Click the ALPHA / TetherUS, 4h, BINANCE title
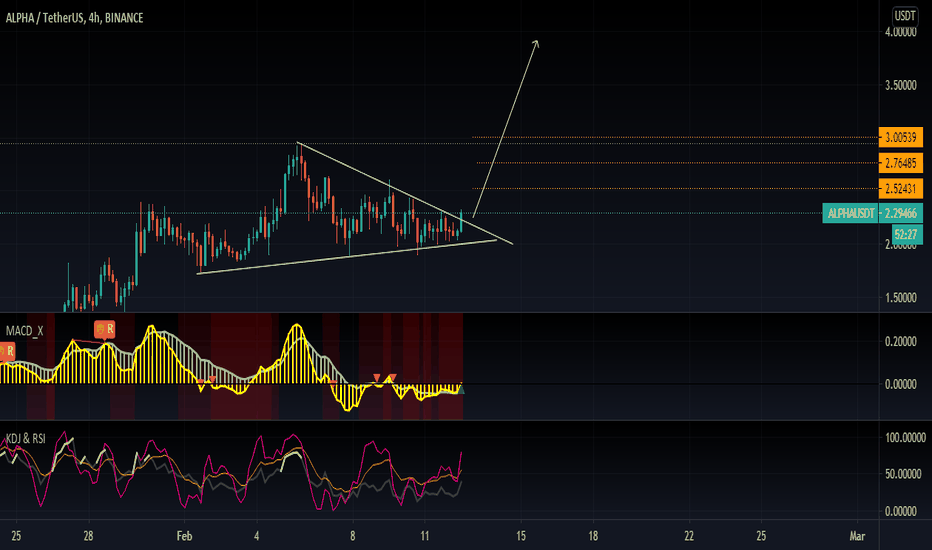This screenshot has width=932, height=550. [x=74, y=18]
